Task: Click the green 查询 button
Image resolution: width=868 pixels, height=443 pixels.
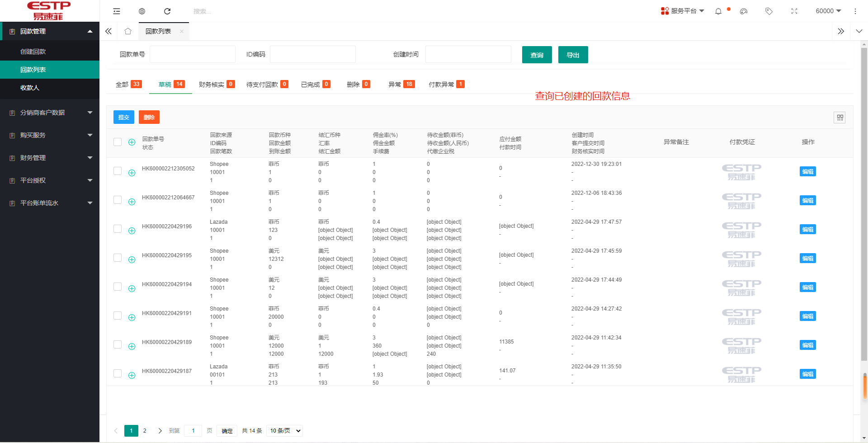Action: (x=537, y=55)
